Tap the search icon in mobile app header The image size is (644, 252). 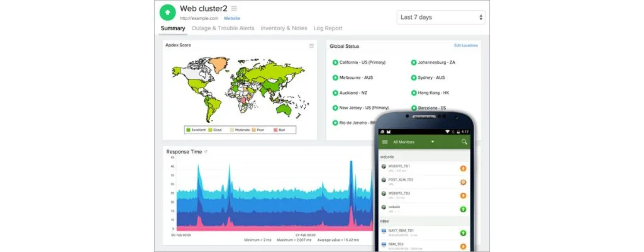(x=464, y=142)
